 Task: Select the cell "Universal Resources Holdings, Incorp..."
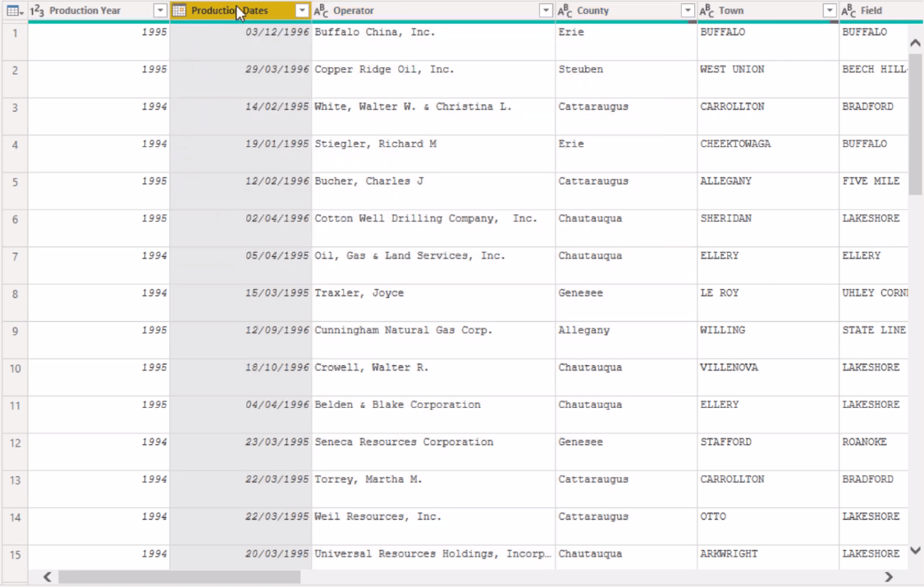click(x=433, y=557)
